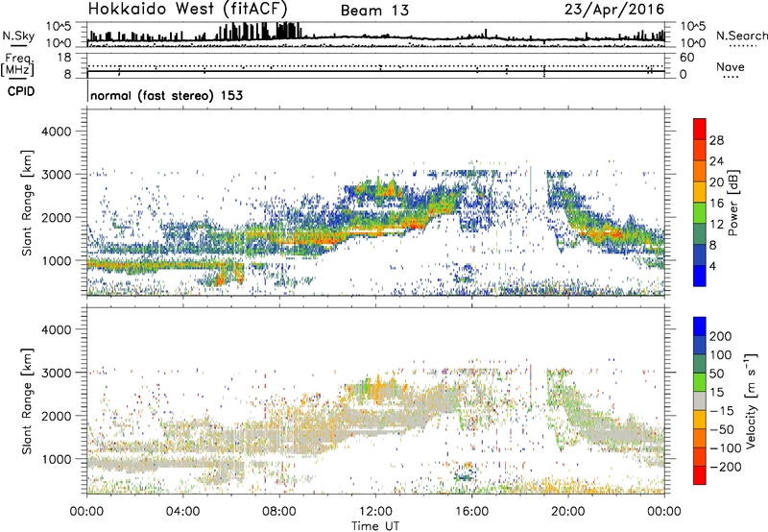
Task: Click the 'Time UT' axis label
Action: tap(375, 526)
